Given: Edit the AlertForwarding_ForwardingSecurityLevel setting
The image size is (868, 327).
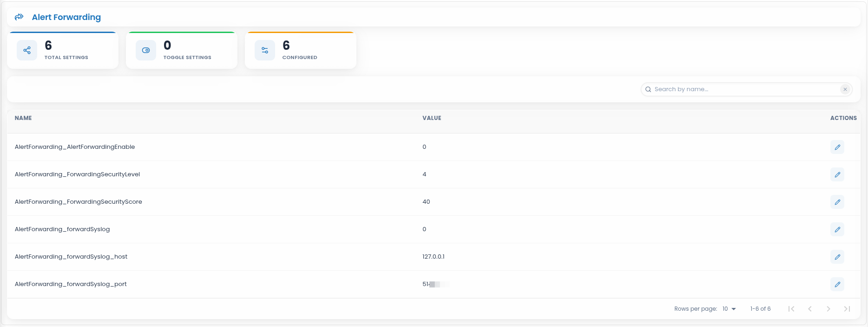Looking at the screenshot, I should [837, 174].
